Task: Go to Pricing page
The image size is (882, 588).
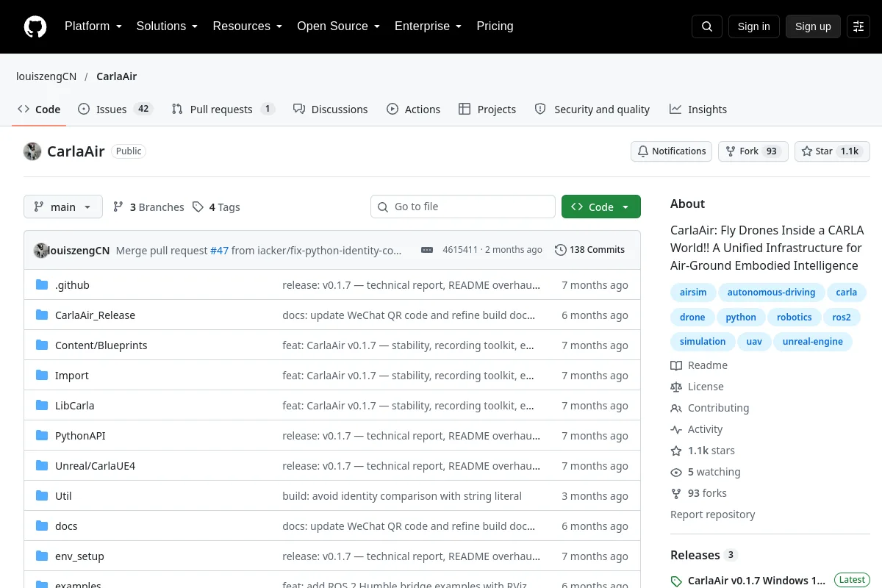Action: (495, 26)
